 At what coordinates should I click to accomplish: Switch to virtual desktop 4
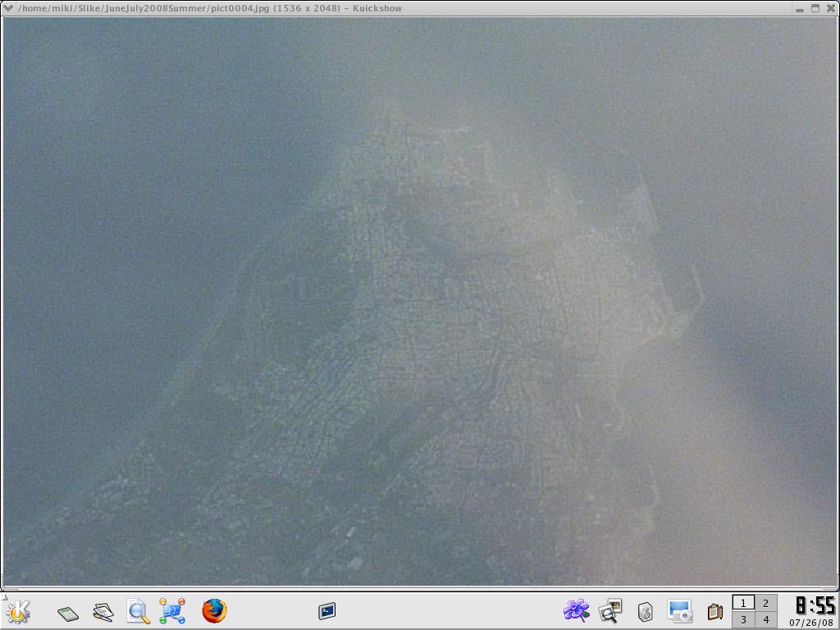point(766,620)
